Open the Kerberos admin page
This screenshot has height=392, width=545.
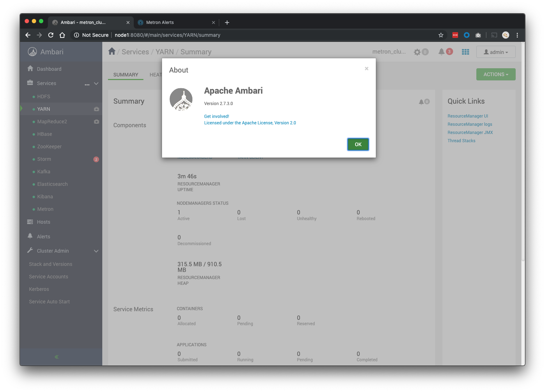39,289
